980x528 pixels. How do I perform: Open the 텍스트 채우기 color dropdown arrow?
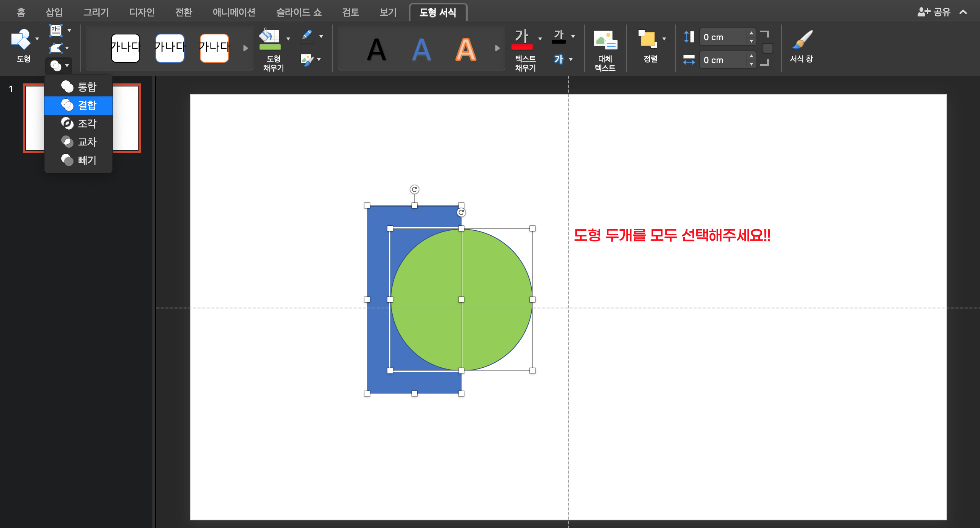tap(540, 39)
